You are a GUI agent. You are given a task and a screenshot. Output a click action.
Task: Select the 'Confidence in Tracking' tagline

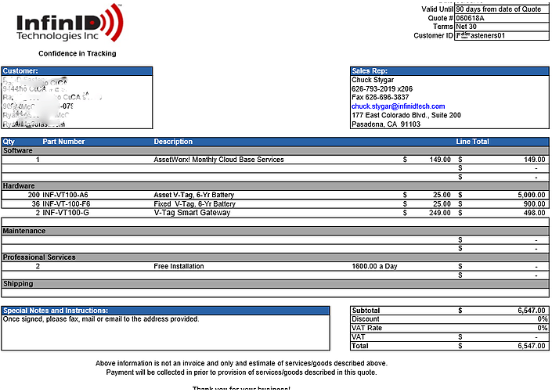point(77,53)
